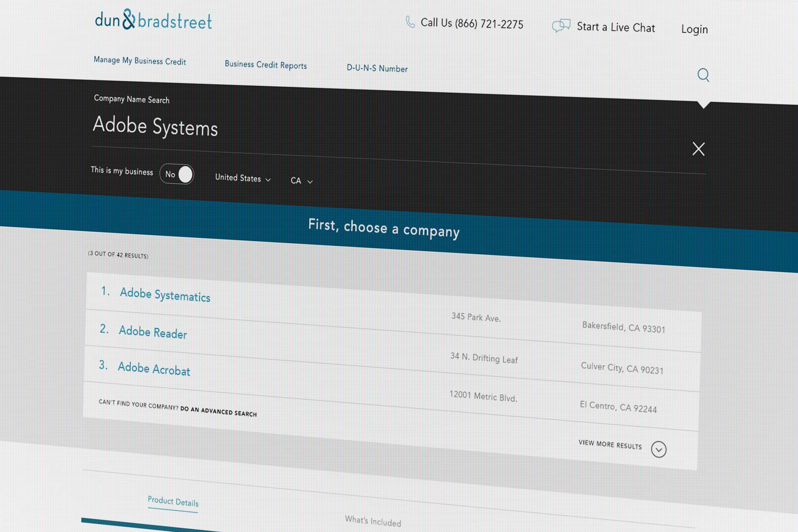Click the live chat bubble icon
This screenshot has height=532, width=798.
coord(561,26)
